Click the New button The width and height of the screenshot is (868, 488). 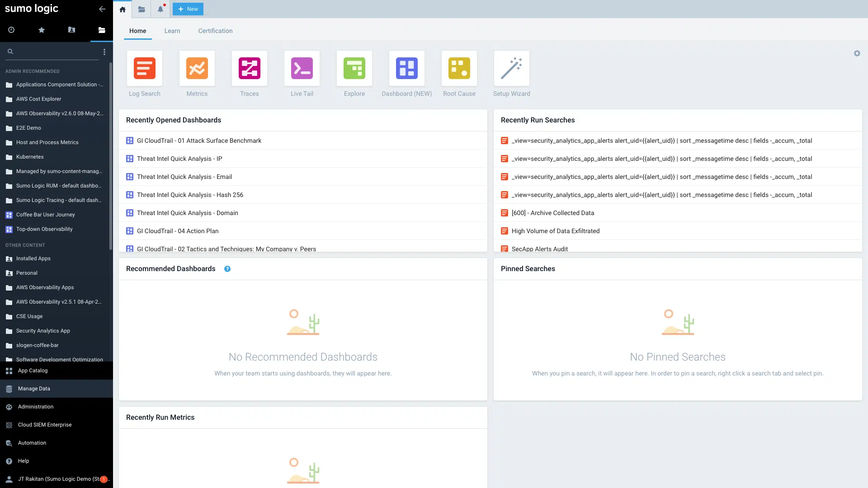point(188,9)
